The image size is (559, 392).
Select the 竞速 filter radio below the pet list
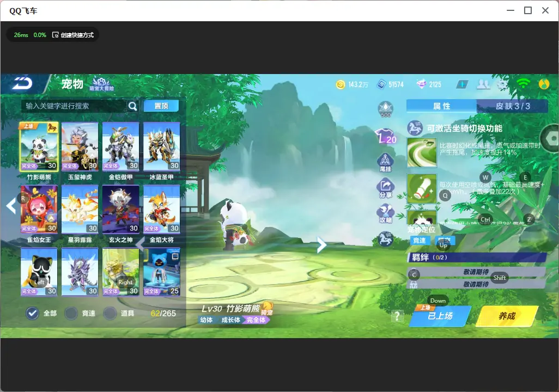coord(71,313)
